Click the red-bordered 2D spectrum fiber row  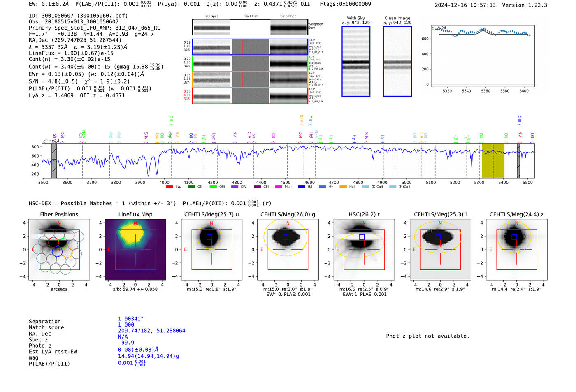[250, 96]
